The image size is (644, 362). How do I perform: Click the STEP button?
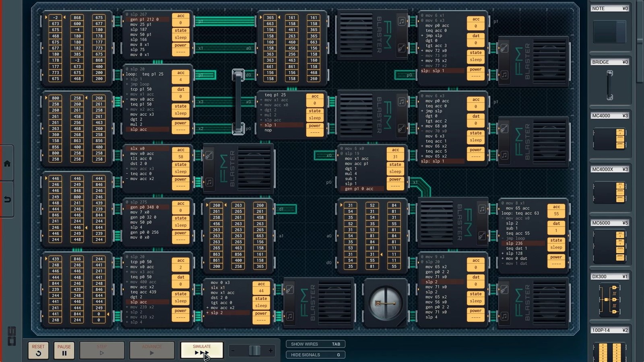pos(102,350)
